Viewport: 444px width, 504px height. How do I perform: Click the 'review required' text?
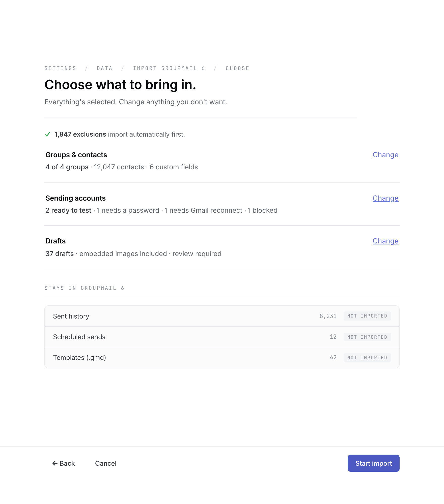coord(197,254)
